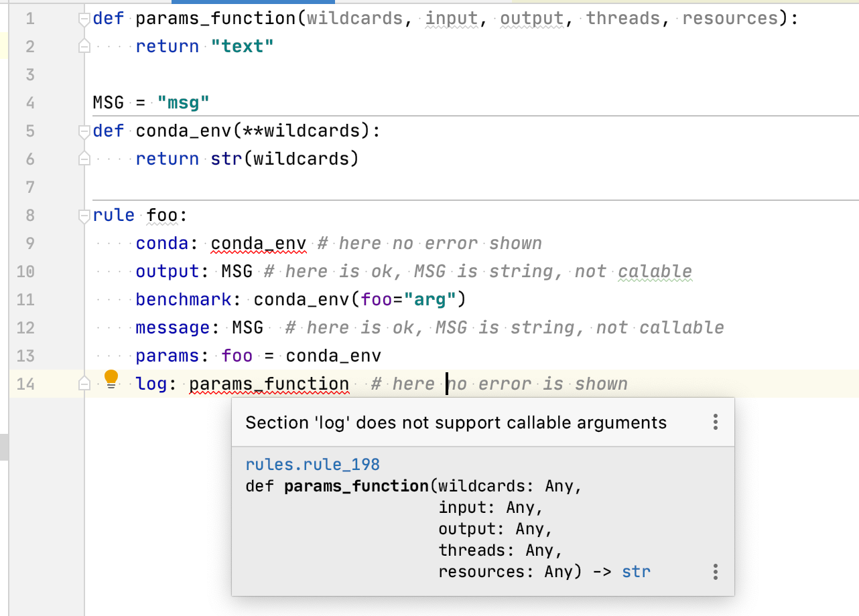Open the kebab menu in the popup header
This screenshot has height=616, width=859.
coord(716,422)
